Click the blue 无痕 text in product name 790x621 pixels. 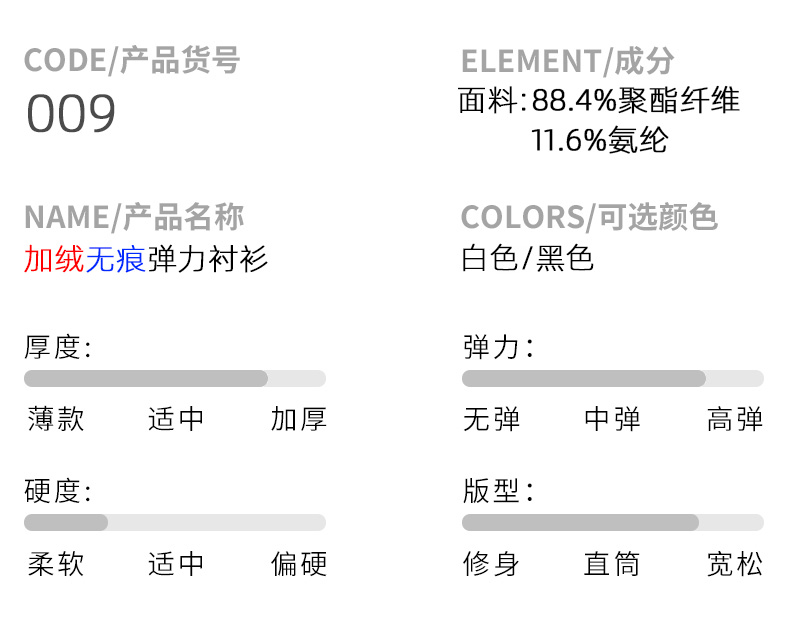pyautogui.click(x=116, y=260)
